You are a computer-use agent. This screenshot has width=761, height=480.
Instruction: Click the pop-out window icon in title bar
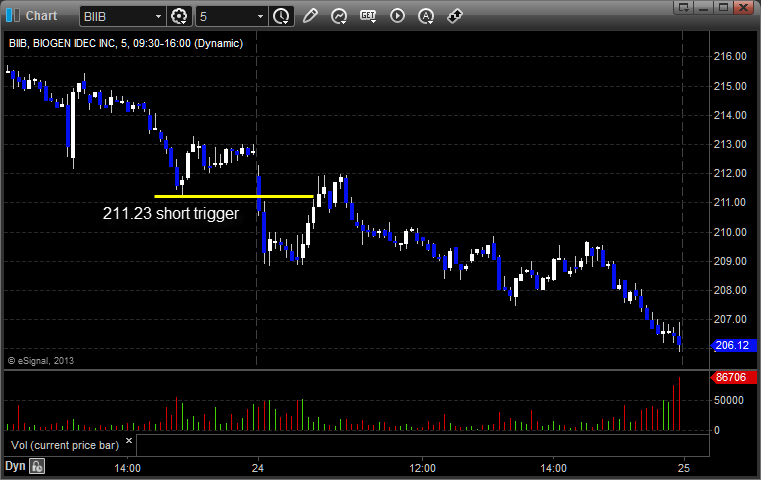point(684,7)
